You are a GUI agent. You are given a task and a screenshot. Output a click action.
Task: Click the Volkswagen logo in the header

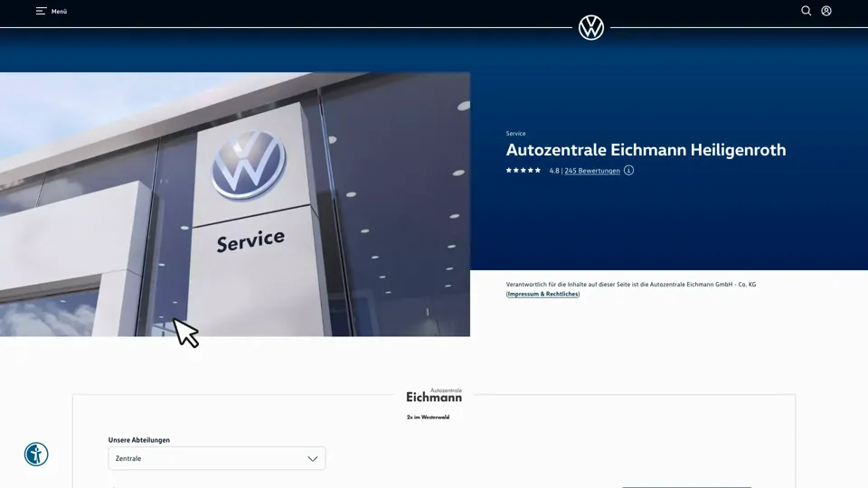591,27
